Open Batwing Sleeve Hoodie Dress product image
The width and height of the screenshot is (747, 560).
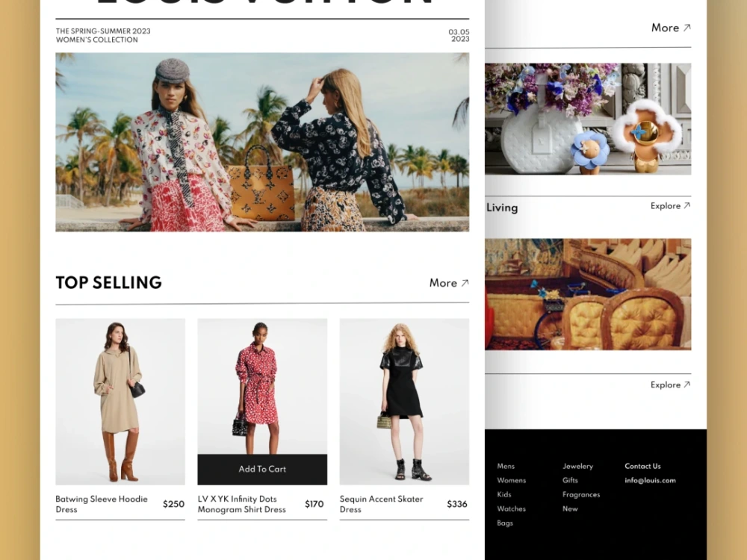(x=120, y=402)
